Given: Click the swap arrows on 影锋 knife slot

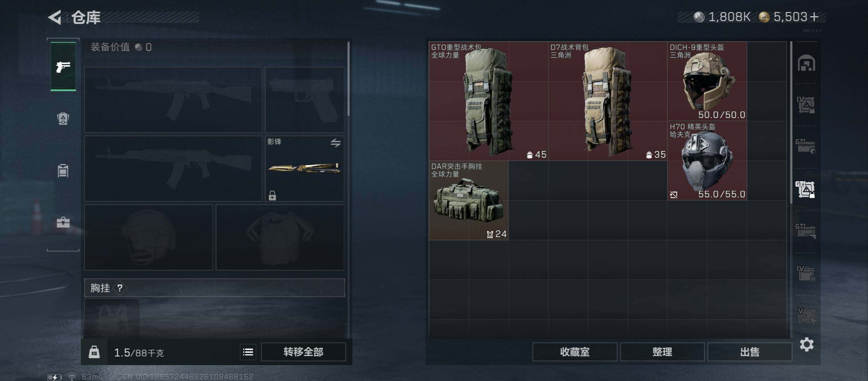Looking at the screenshot, I should point(336,143).
